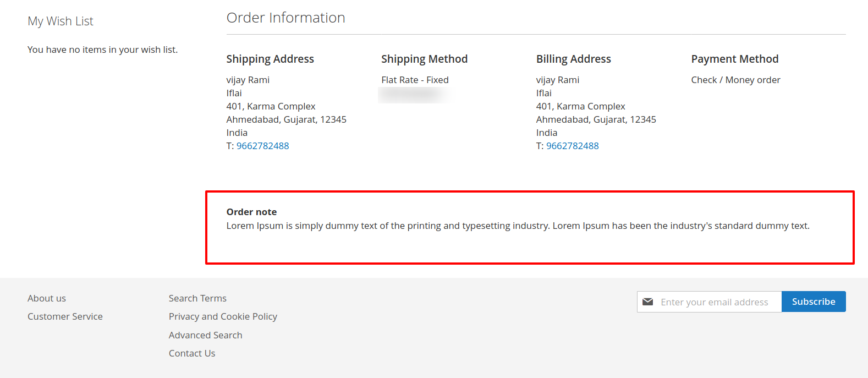
Task: Click the My Wish List heading
Action: [61, 21]
